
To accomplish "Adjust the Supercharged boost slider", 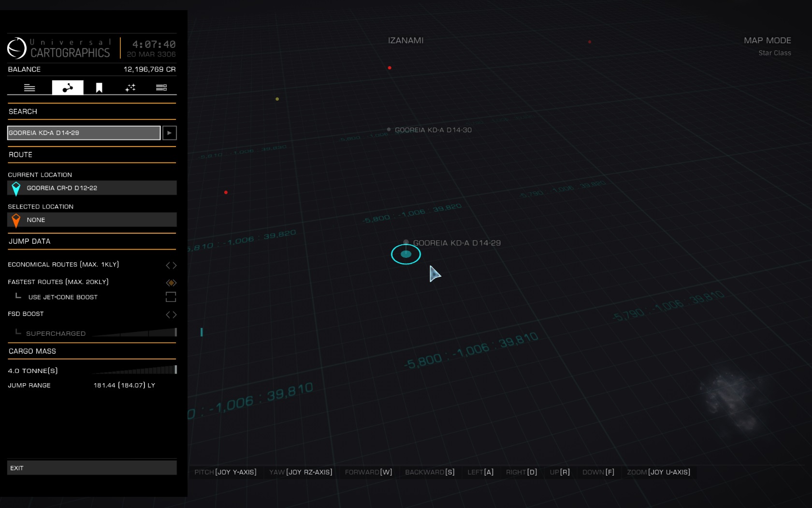I will click(x=134, y=332).
